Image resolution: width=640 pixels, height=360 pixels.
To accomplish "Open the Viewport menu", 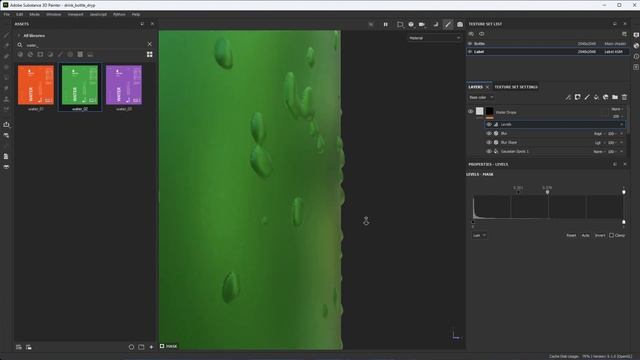I will (x=76, y=14).
